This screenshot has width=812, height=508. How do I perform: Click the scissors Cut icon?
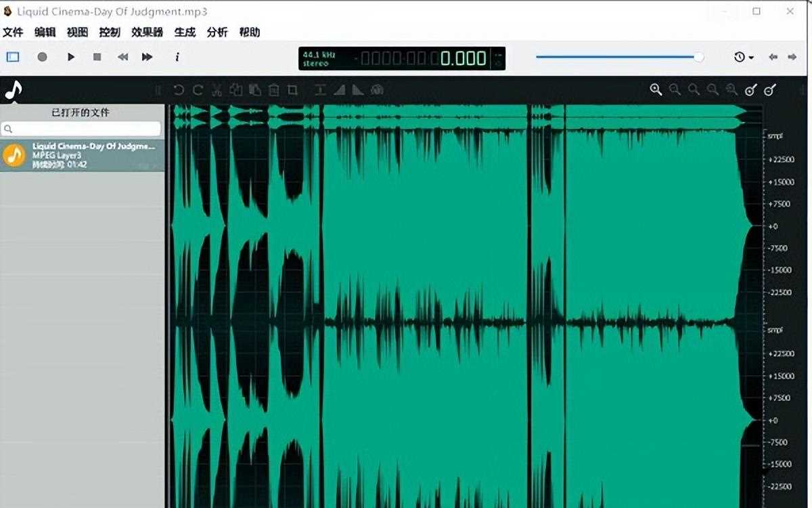point(217,90)
